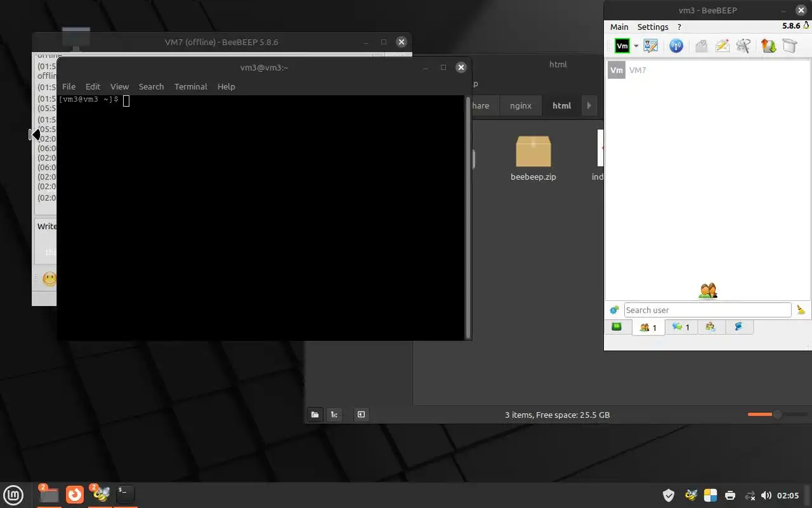The width and height of the screenshot is (812, 508).
Task: Hide the sidebar button in file manager
Action: coord(361,415)
